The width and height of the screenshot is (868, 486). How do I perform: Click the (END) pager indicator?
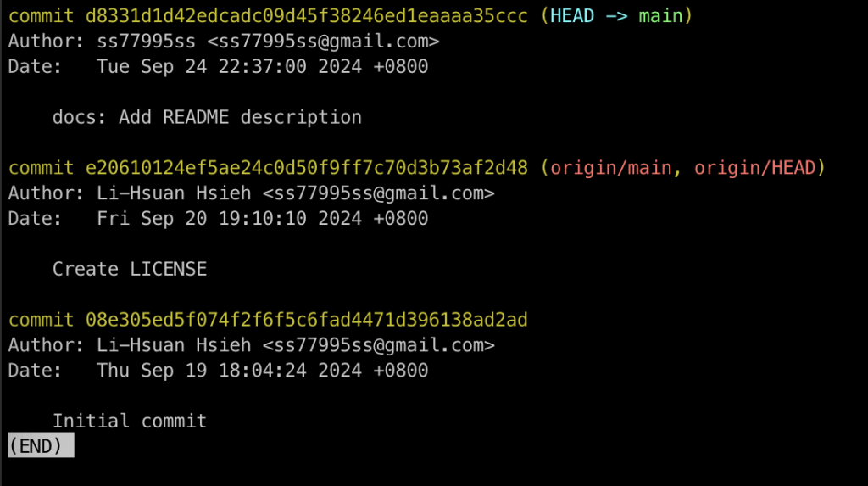pos(41,446)
